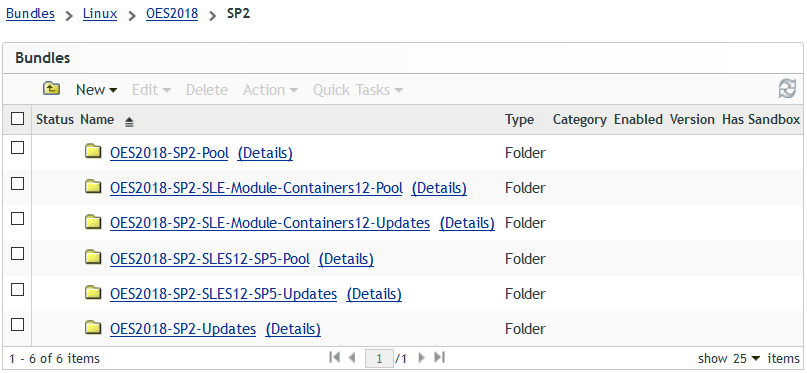Sort by Name using the sort arrow

point(129,122)
